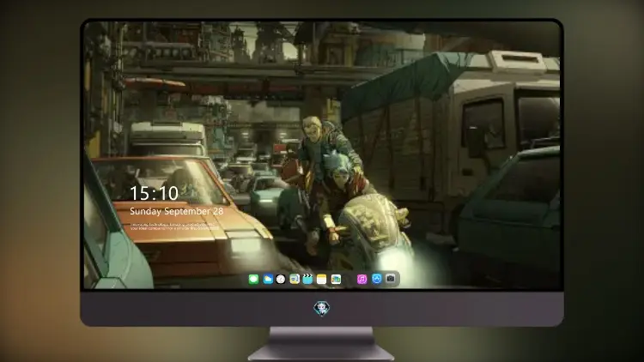
Task: Open the green Messages app in dock
Action: tap(253, 279)
